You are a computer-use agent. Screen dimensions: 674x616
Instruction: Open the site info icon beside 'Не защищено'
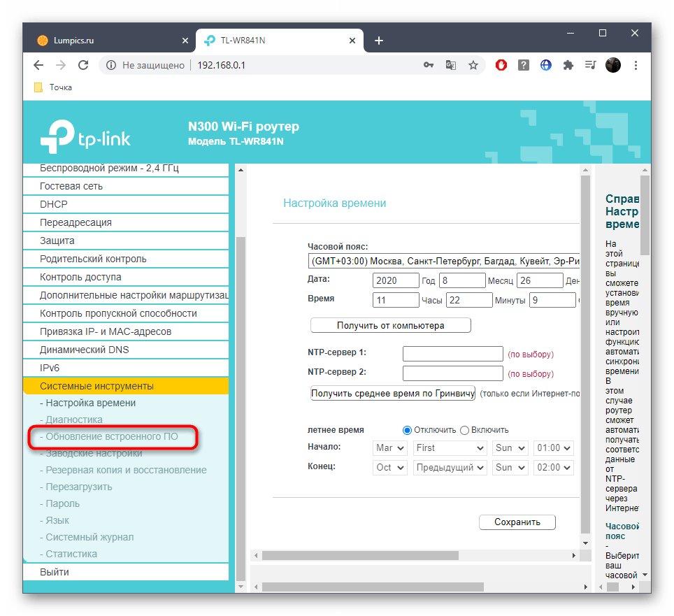111,65
